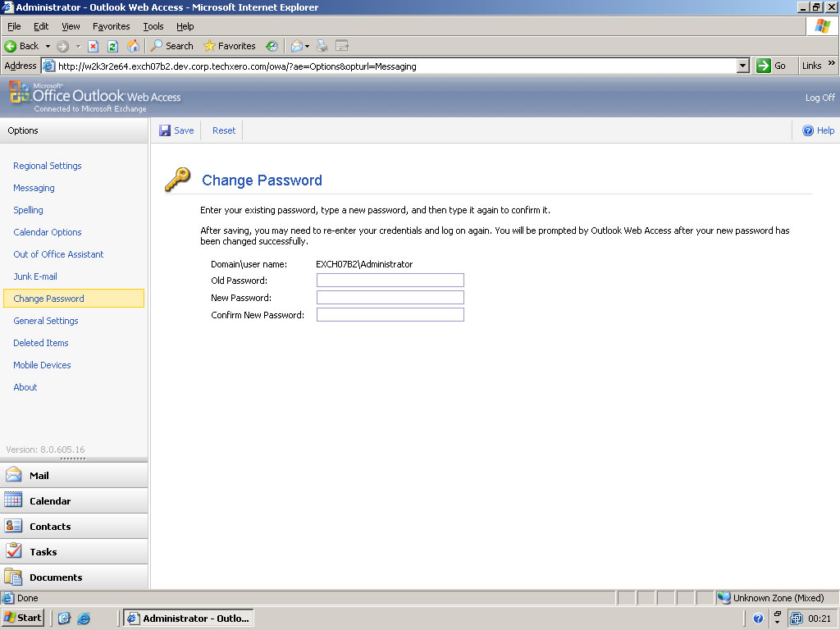Open the Out of Office Assistant options
The width and height of the screenshot is (840, 630).
pyautogui.click(x=58, y=254)
